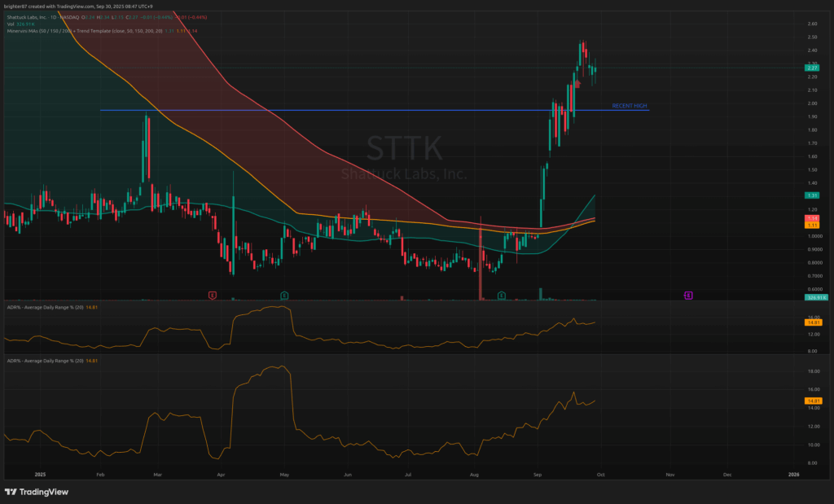Click the 2.00 level on the price scale
Viewport: 834px width, 504px height.
812,103
